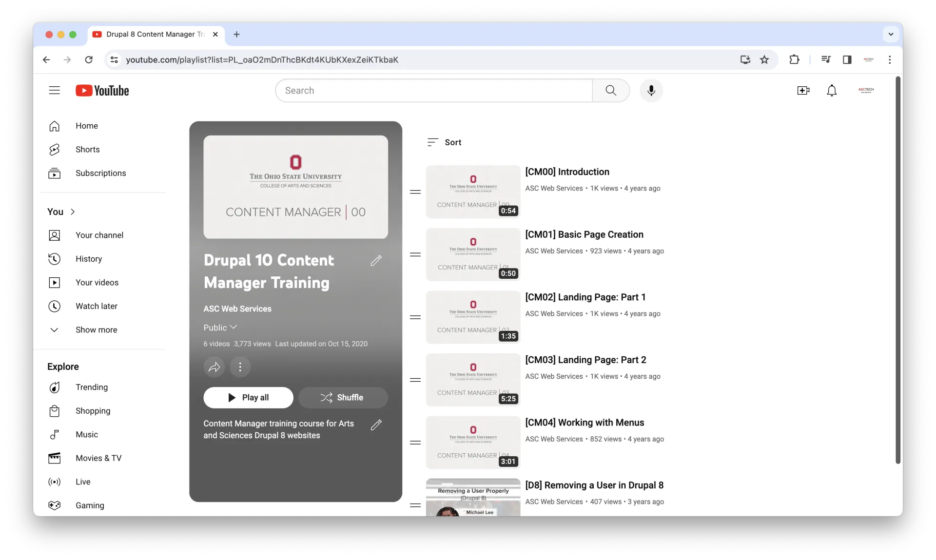Open the ASCTECH account avatar menu
This screenshot has width=936, height=560.
tap(866, 90)
